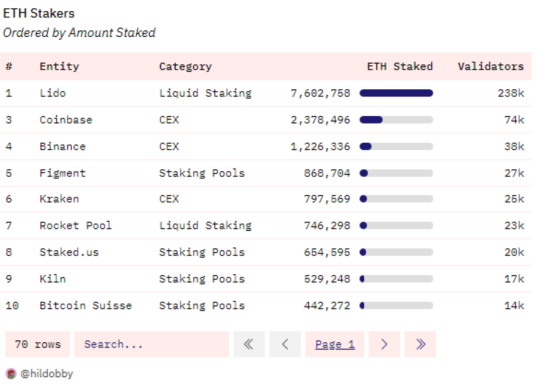Screen dimensions: 540x387
Task: Click the Binance entity name
Action: pyautogui.click(x=62, y=146)
